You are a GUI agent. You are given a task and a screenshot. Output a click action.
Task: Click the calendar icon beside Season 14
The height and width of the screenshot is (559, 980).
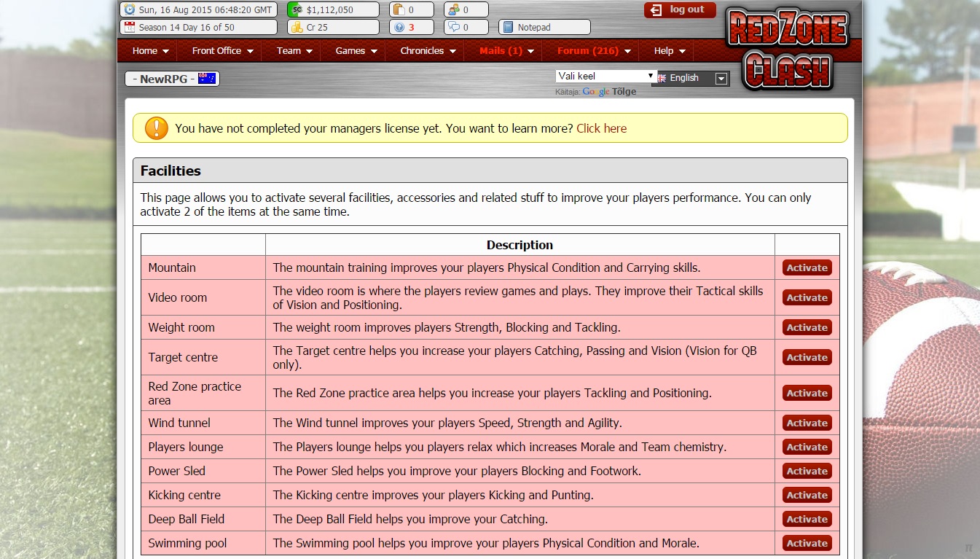click(130, 27)
